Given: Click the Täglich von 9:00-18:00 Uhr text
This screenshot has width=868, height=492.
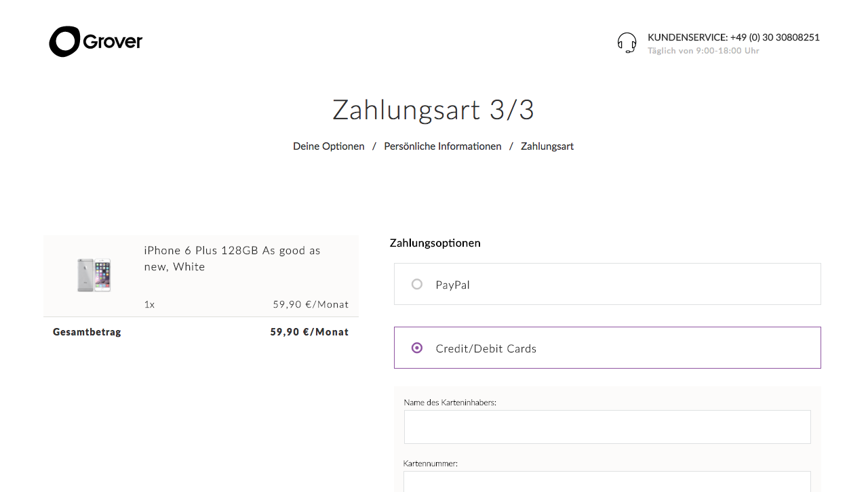Looking at the screenshot, I should point(703,51).
